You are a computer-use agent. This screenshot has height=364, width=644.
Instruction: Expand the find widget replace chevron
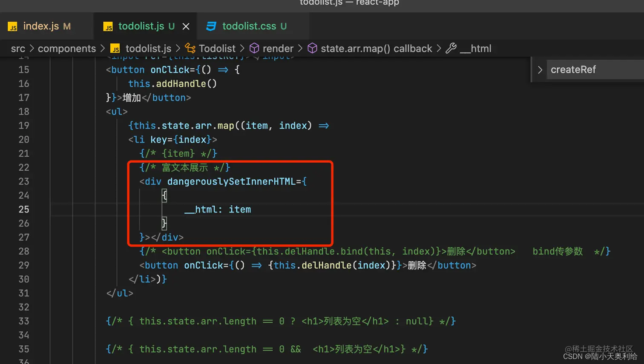(x=540, y=70)
